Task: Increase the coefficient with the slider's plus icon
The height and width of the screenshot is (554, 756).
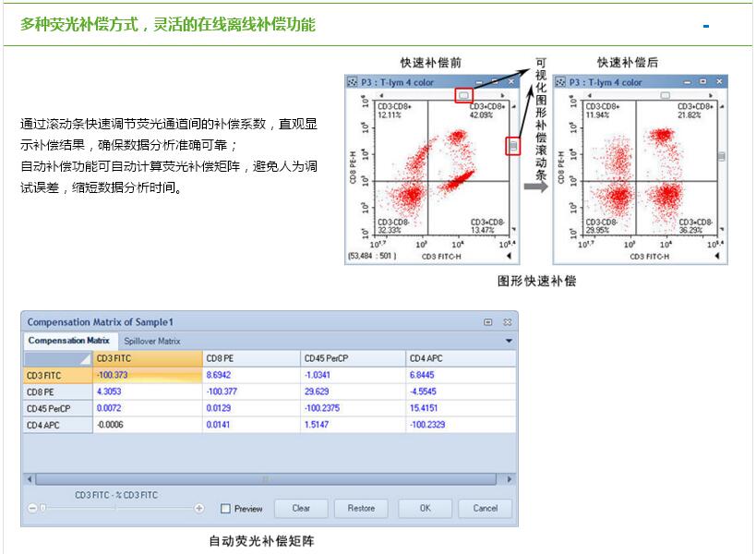Action: point(199,508)
